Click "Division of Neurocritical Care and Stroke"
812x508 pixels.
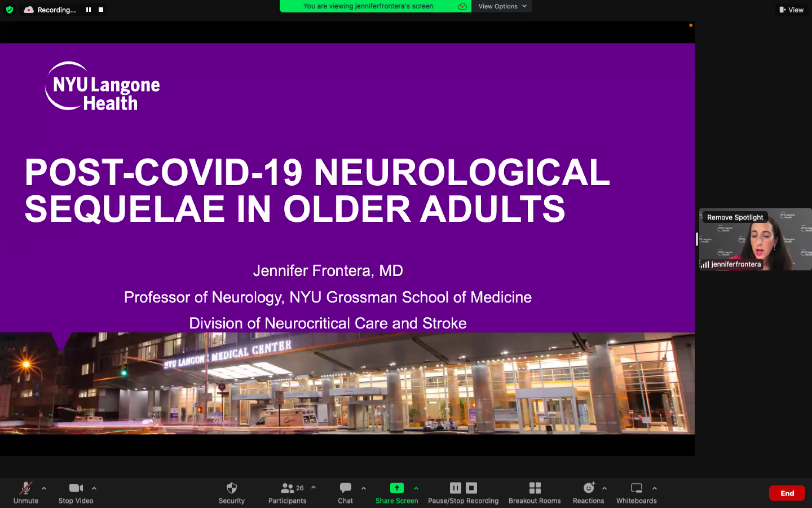328,323
